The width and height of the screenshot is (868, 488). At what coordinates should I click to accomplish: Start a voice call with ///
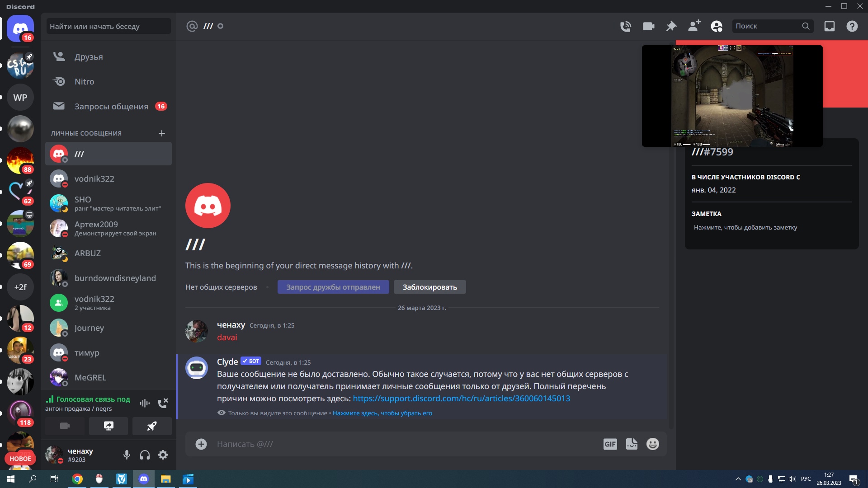click(x=625, y=26)
